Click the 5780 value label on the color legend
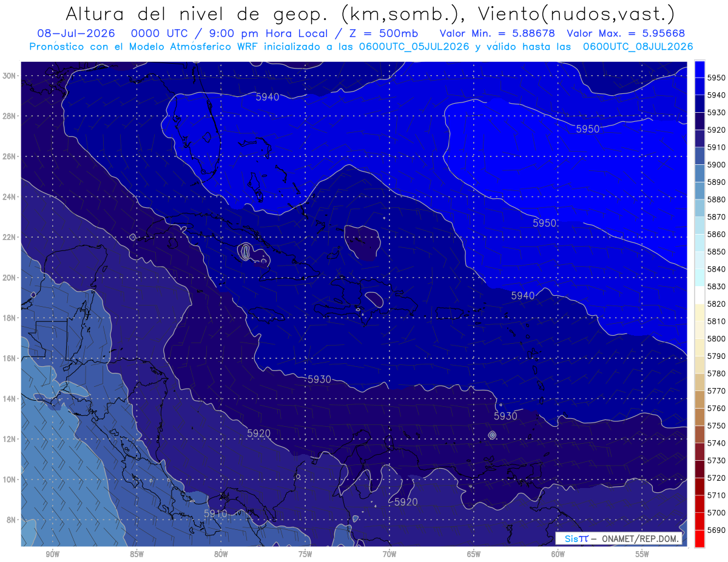 (x=716, y=373)
